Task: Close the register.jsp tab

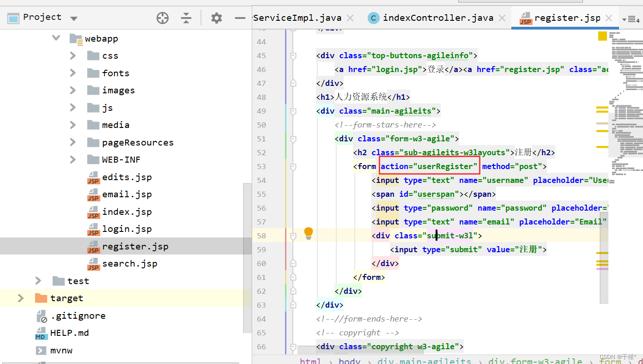Action: (x=609, y=18)
